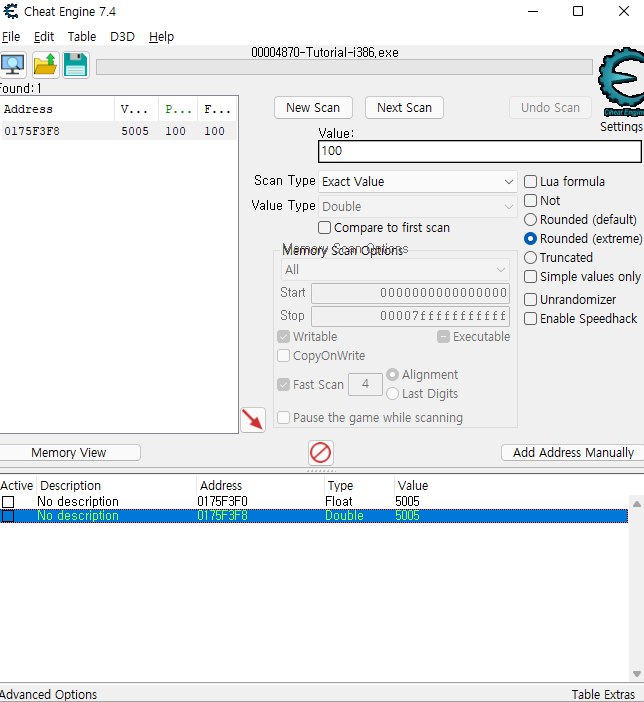Toggle active box for Float entry 0175F3F0
Image resolution: width=644 pixels, height=702 pixels.
point(8,501)
